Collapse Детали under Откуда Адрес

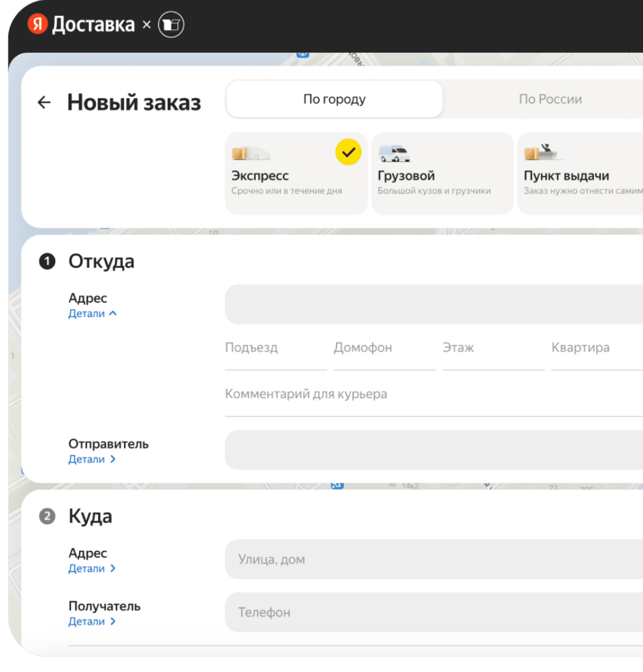pyautogui.click(x=93, y=313)
